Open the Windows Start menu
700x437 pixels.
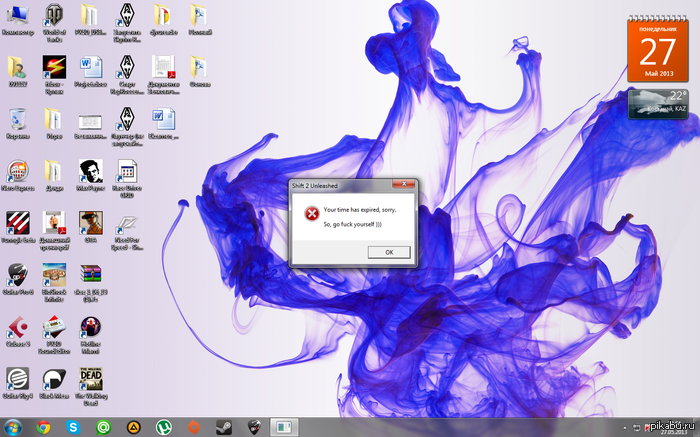13,428
